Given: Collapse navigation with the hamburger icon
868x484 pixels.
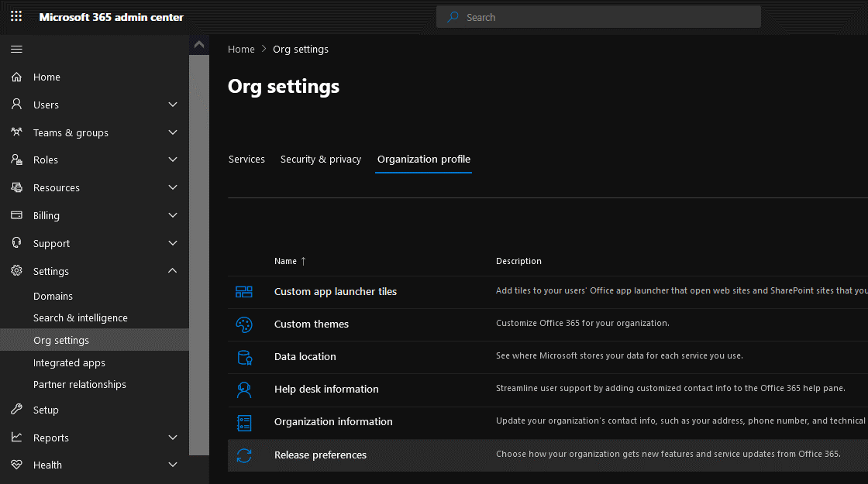Looking at the screenshot, I should click(16, 49).
